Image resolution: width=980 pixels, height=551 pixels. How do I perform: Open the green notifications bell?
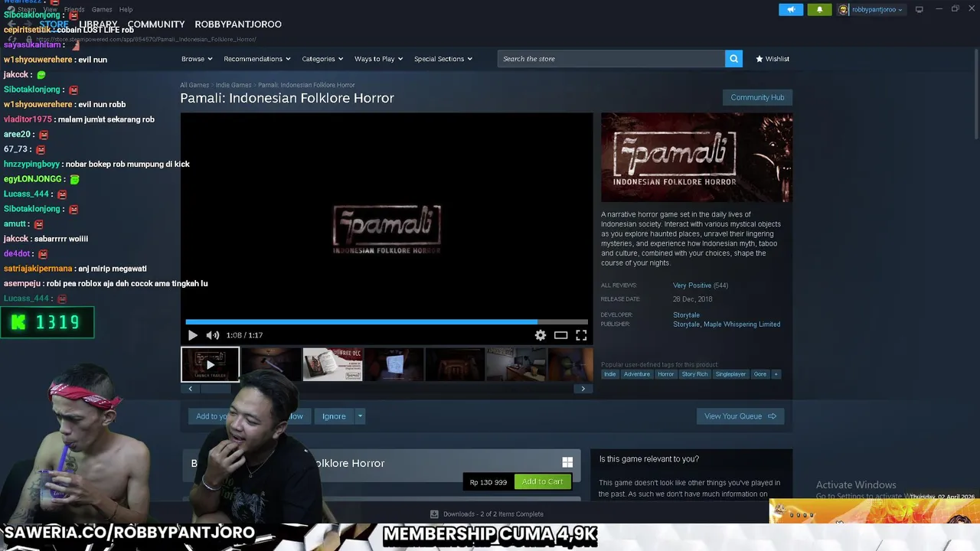tap(819, 9)
